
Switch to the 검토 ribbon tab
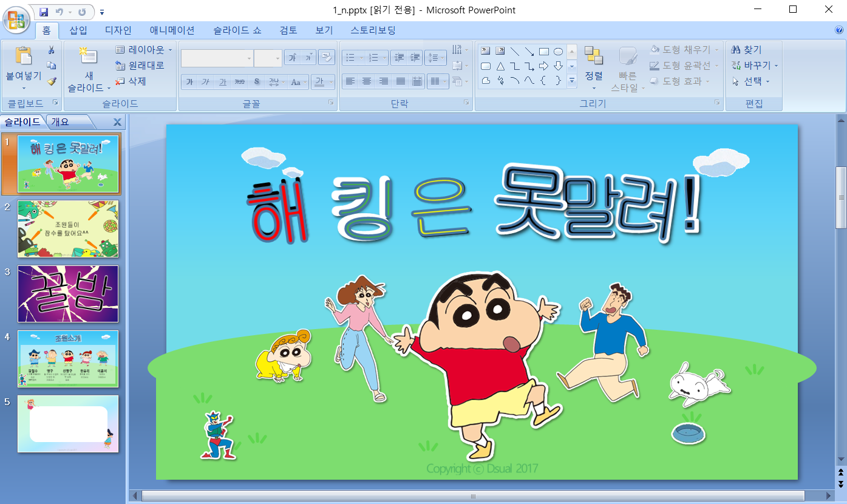288,30
